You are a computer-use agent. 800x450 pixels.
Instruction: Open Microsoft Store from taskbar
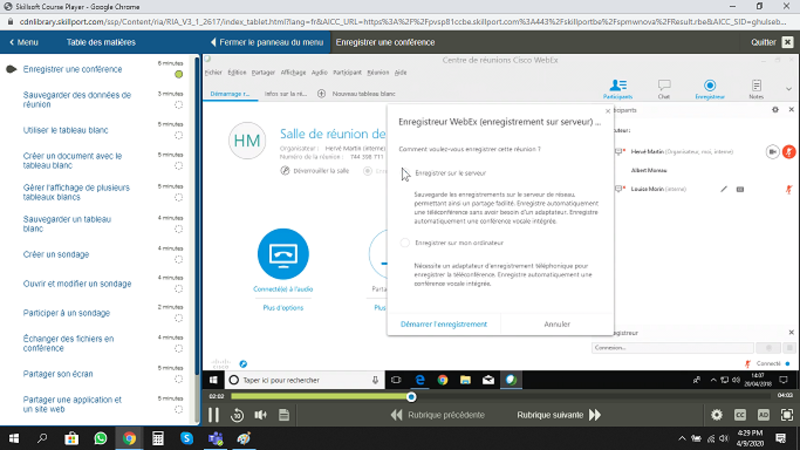point(71,438)
